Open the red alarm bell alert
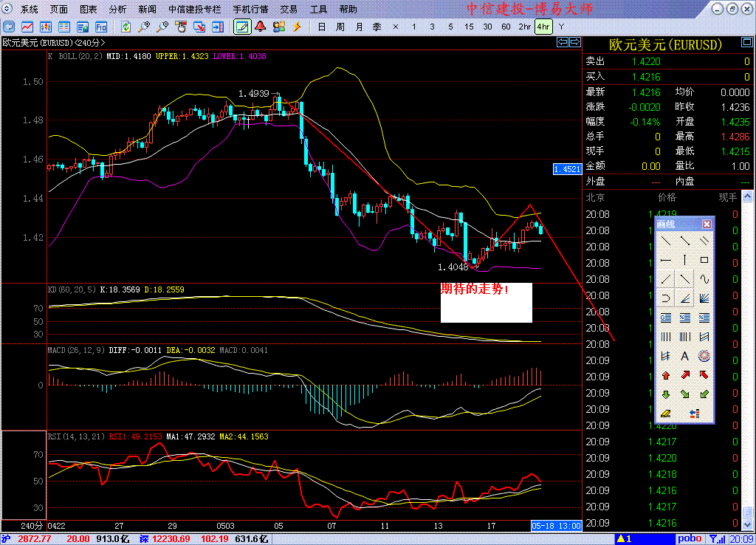 [x=261, y=27]
